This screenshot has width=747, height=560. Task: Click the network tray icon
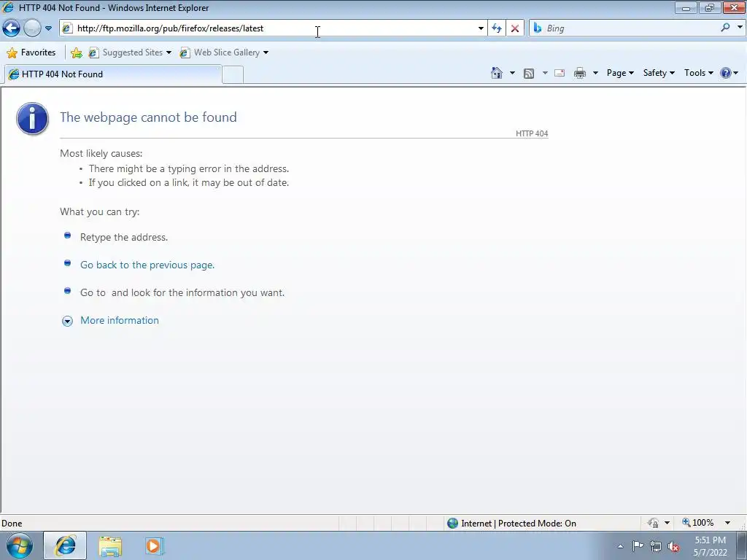pyautogui.click(x=656, y=547)
